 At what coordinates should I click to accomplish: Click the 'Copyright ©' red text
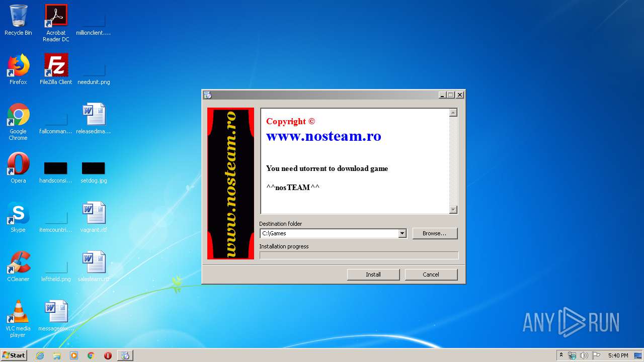click(290, 121)
